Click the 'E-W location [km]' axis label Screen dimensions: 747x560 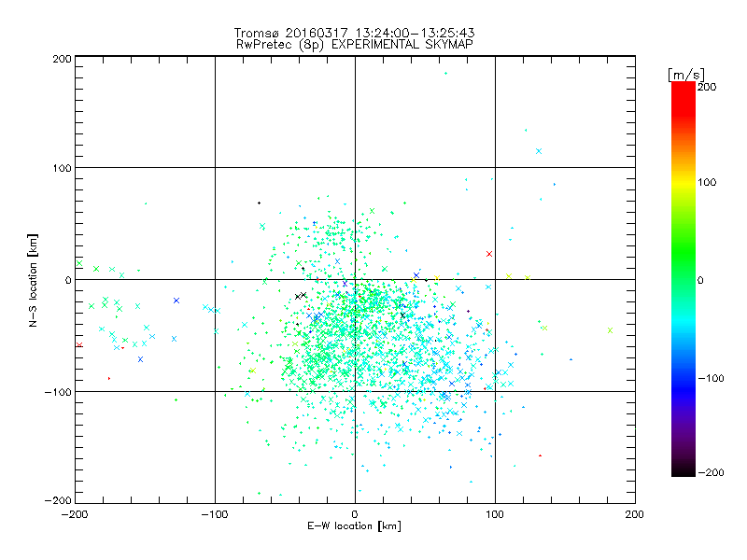tap(354, 526)
